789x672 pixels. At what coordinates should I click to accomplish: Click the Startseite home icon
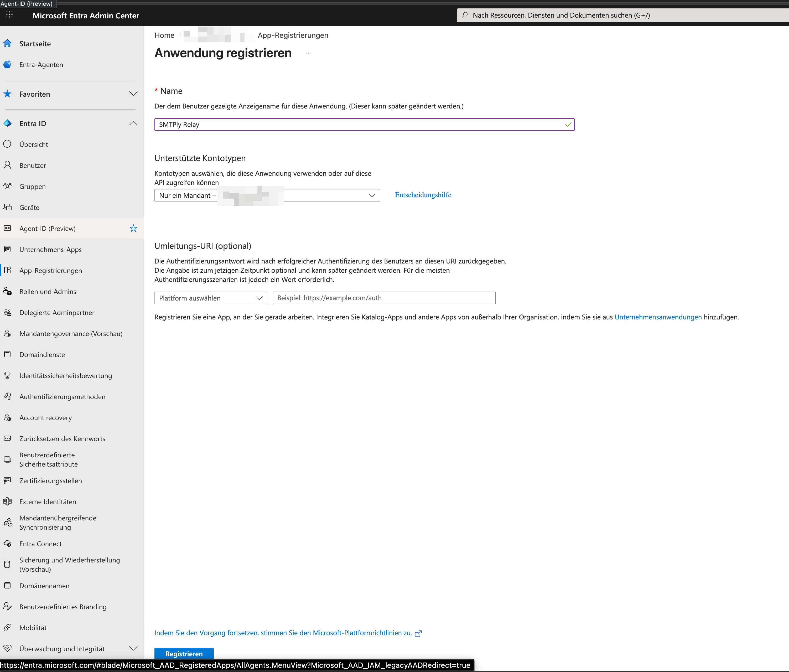coord(8,43)
